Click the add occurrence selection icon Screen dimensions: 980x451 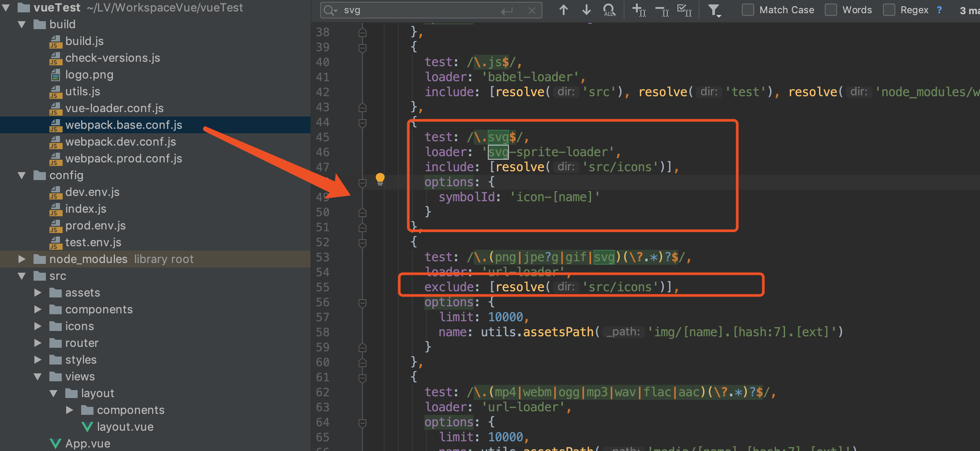pyautogui.click(x=639, y=10)
